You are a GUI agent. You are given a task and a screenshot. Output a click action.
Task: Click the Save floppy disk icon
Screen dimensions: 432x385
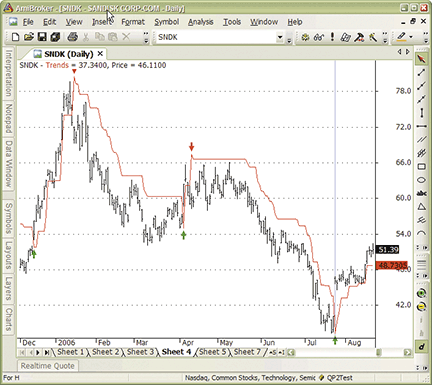(42, 37)
